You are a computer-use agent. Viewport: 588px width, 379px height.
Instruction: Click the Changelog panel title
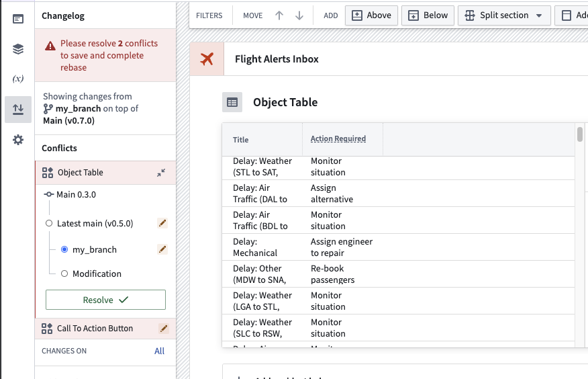tap(63, 15)
